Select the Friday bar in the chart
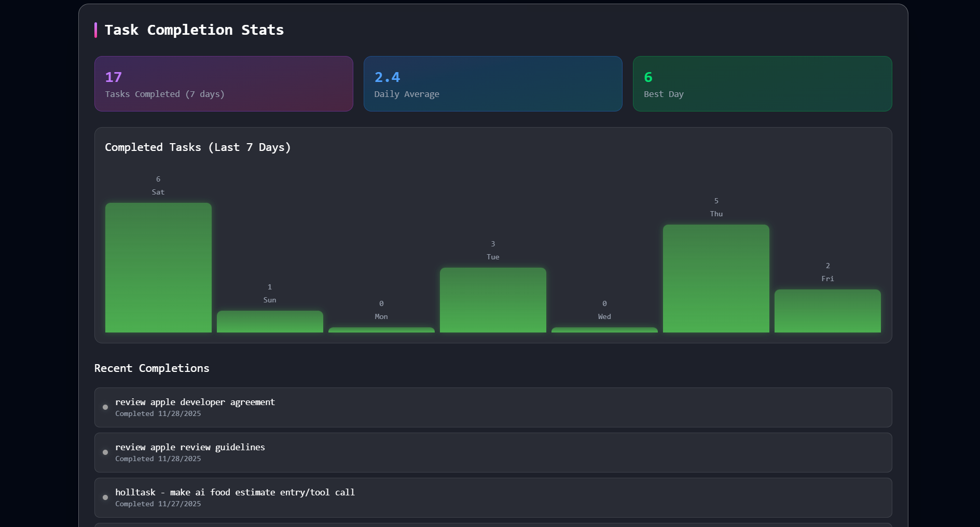Screen dimensions: 980x527 (x=827, y=311)
